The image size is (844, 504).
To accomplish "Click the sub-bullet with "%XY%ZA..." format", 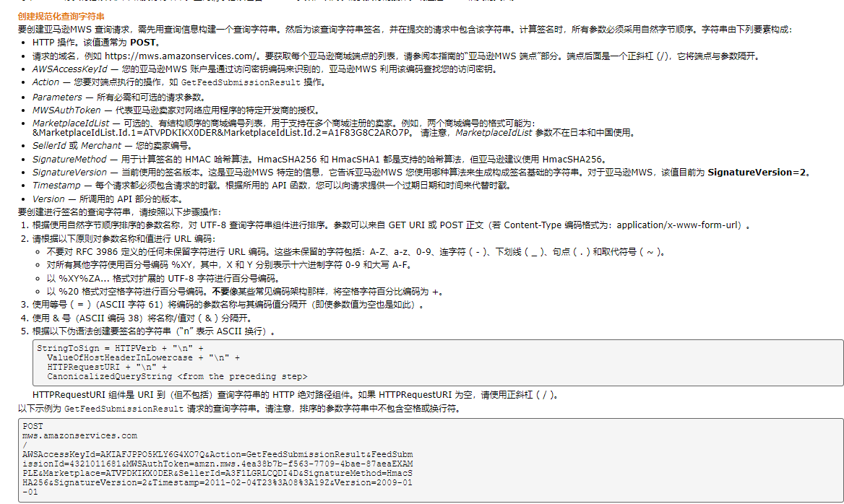I will [163, 279].
